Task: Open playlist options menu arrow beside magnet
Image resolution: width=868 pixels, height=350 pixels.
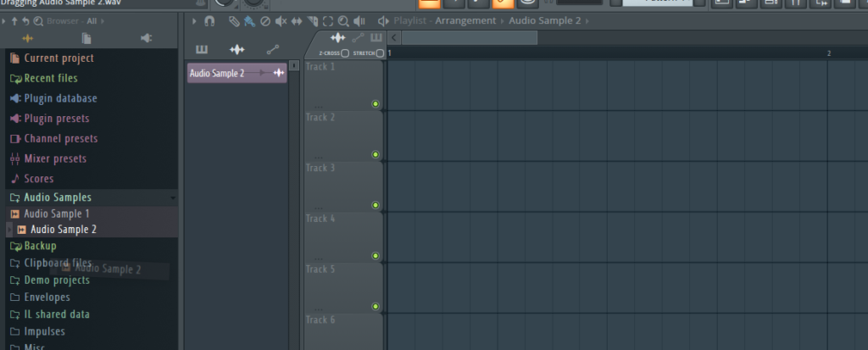Action: click(x=194, y=20)
